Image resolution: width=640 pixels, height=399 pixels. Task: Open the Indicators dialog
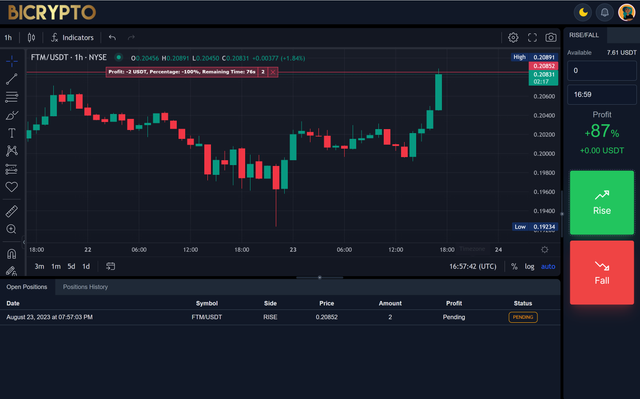tap(72, 38)
